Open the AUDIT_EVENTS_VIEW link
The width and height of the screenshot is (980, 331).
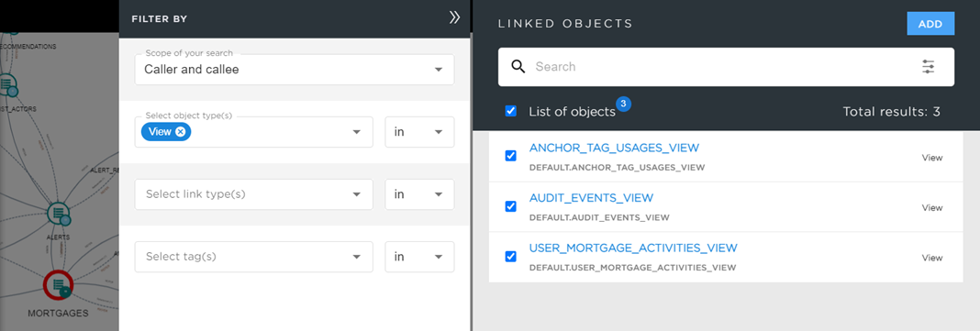tap(591, 198)
